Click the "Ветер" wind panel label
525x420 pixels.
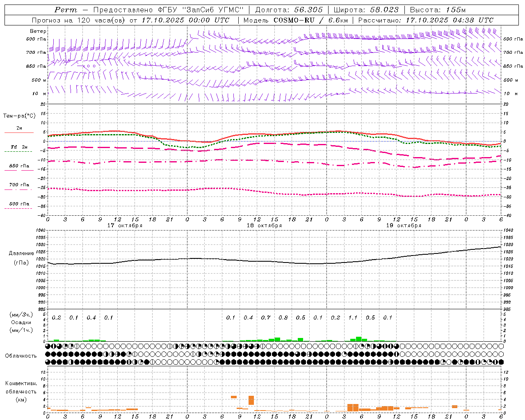pos(38,31)
